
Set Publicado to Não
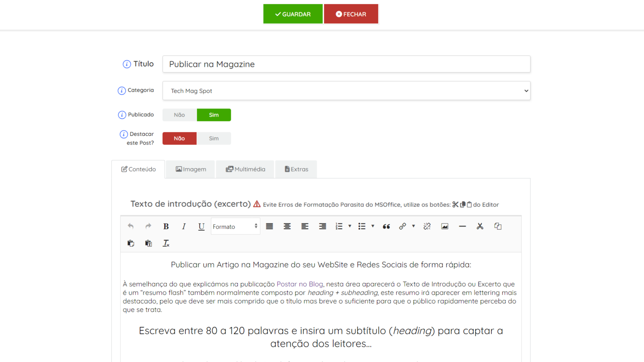179,115
